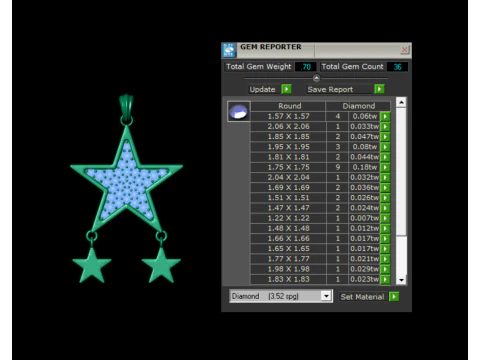Image resolution: width=480 pixels, height=360 pixels.
Task: Click the 0.029tw weight cell
Action: tap(365, 269)
